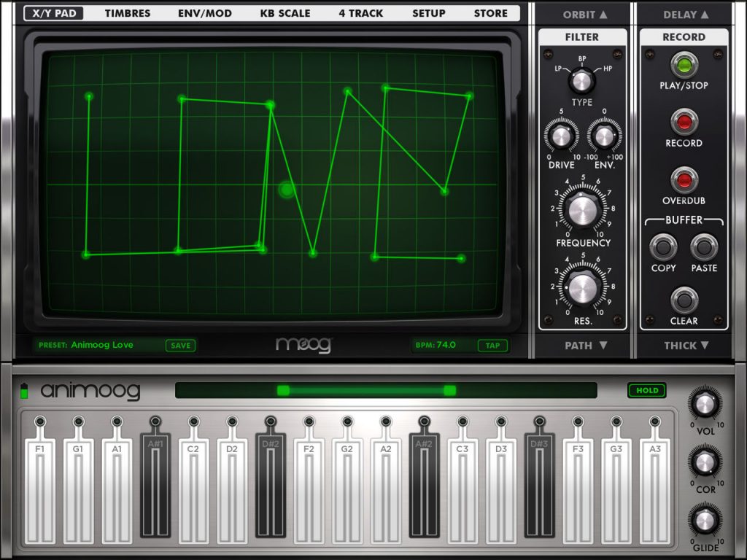Play the A3 key
Screen dimensions: 747x560
pyautogui.click(x=655, y=491)
